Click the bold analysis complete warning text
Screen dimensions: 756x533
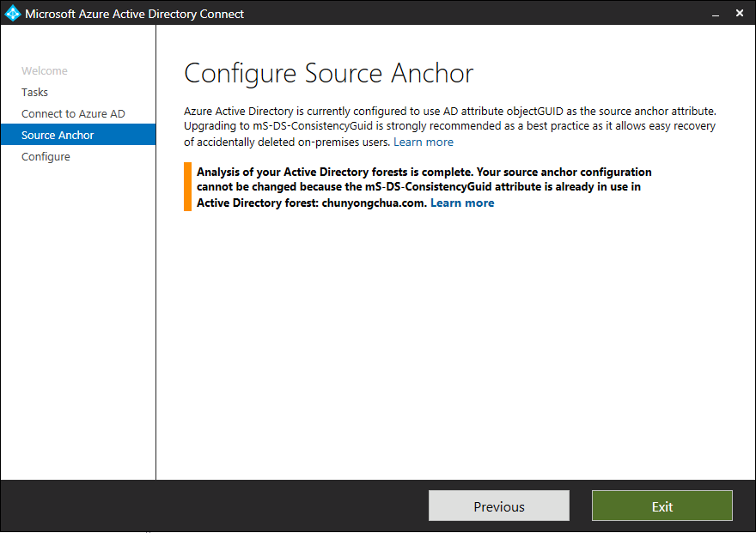pyautogui.click(x=424, y=173)
